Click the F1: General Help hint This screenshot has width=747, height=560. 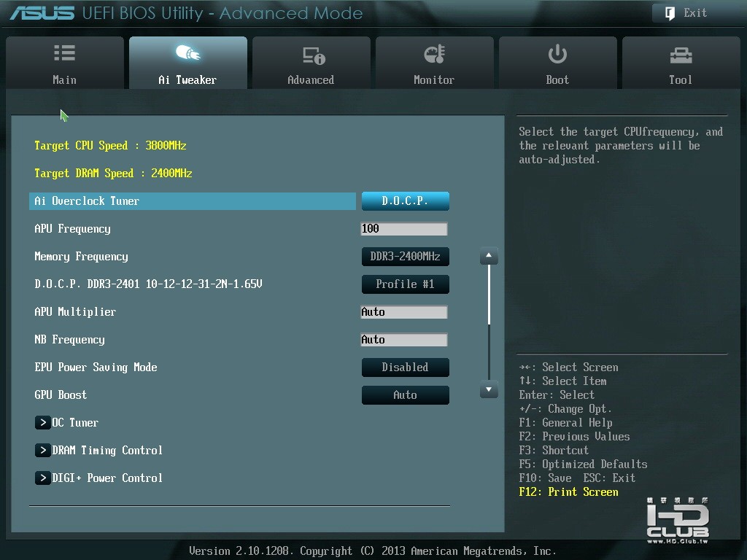[x=565, y=423]
